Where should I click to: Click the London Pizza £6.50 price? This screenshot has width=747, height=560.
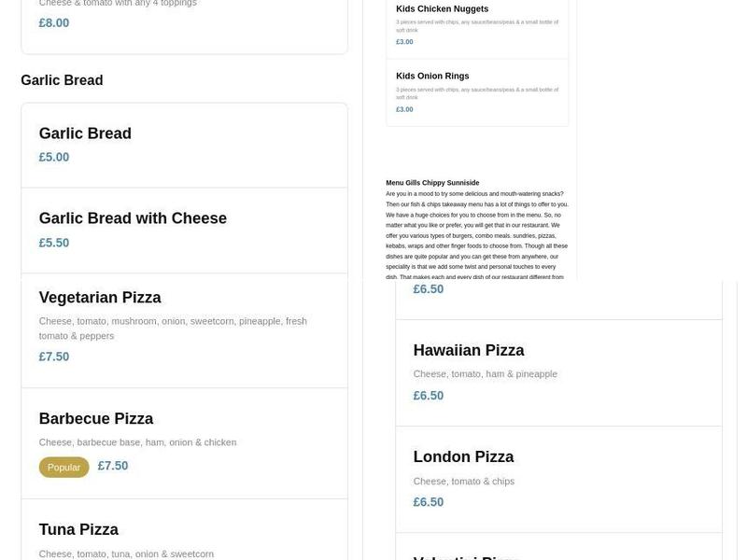(x=429, y=502)
